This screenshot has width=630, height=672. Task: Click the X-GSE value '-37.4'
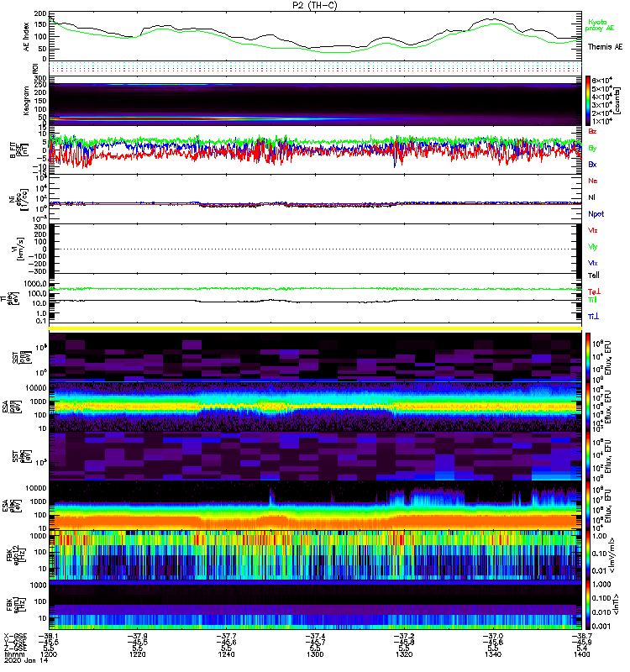click(315, 637)
